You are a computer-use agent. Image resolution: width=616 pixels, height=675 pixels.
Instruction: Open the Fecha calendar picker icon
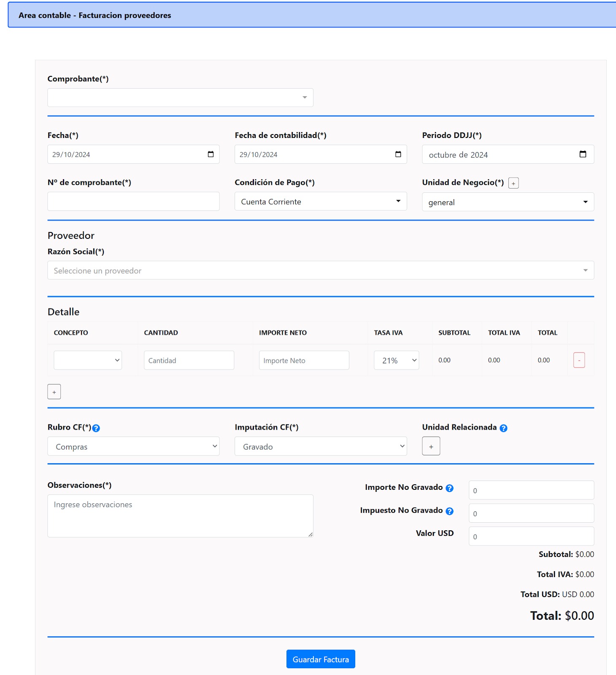pos(211,154)
